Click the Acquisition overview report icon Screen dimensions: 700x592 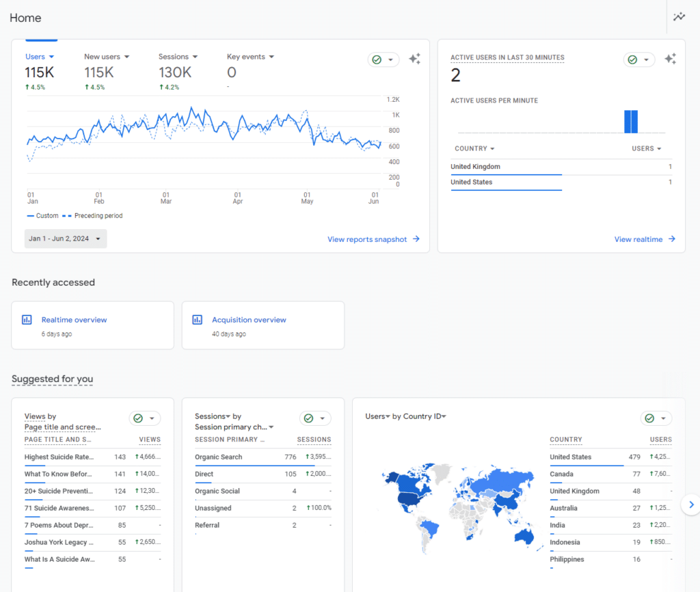click(198, 319)
